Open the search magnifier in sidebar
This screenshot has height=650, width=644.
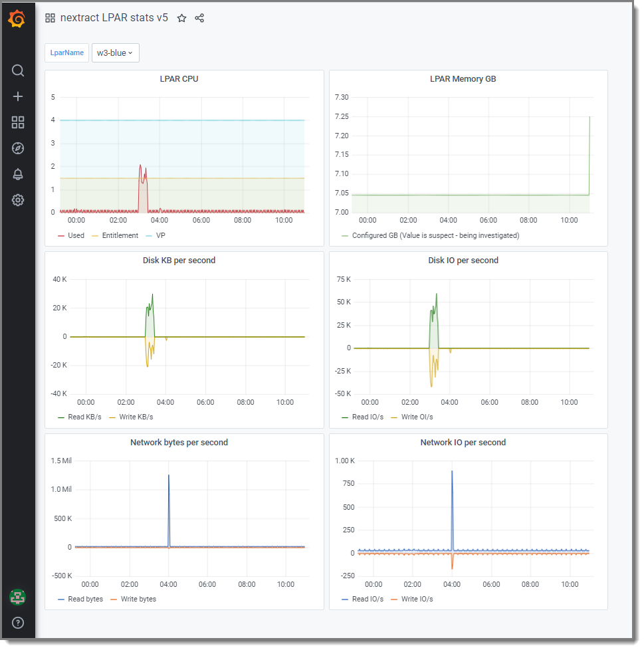pos(17,70)
